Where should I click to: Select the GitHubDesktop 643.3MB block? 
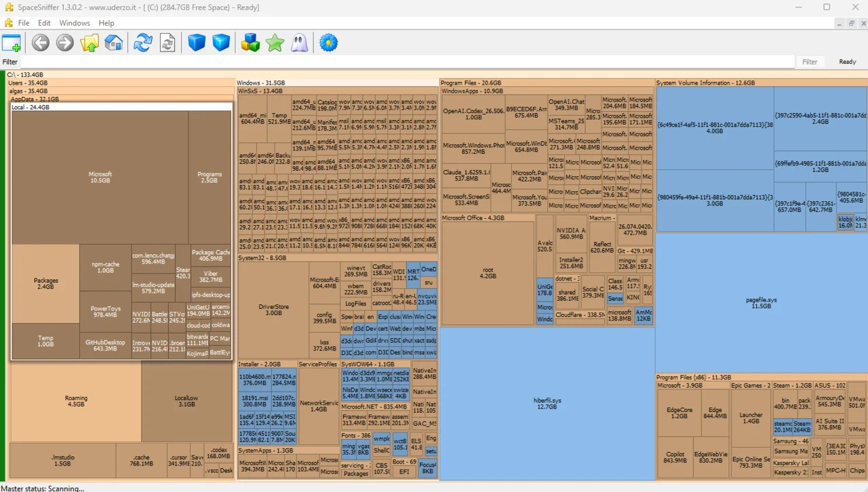coord(106,346)
